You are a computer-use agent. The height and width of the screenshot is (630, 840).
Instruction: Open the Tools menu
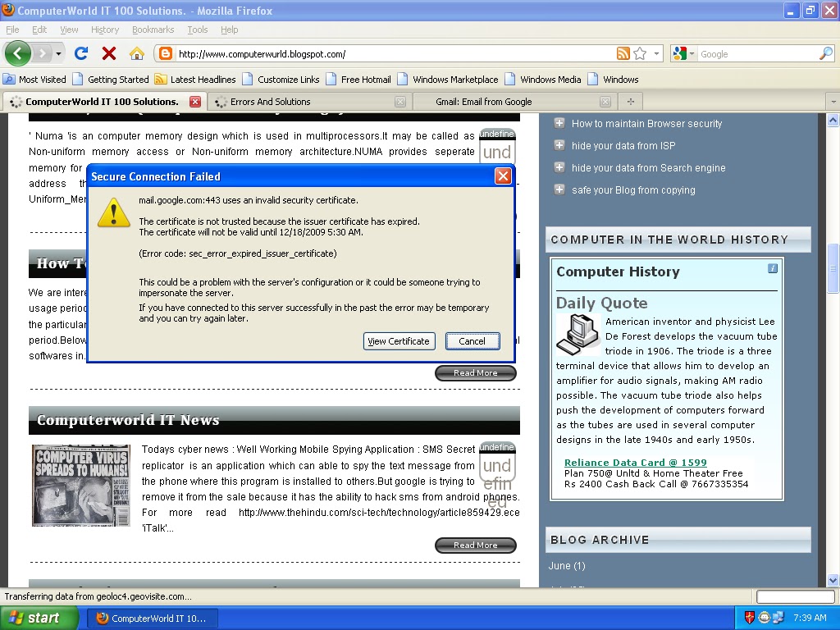198,30
